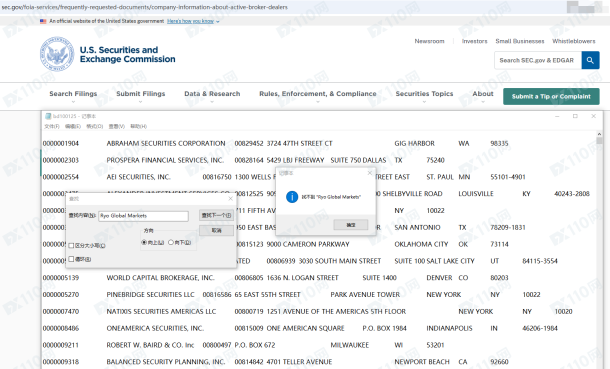Click the zip code 40243-2808
The height and width of the screenshot is (369, 610).
coord(571,194)
